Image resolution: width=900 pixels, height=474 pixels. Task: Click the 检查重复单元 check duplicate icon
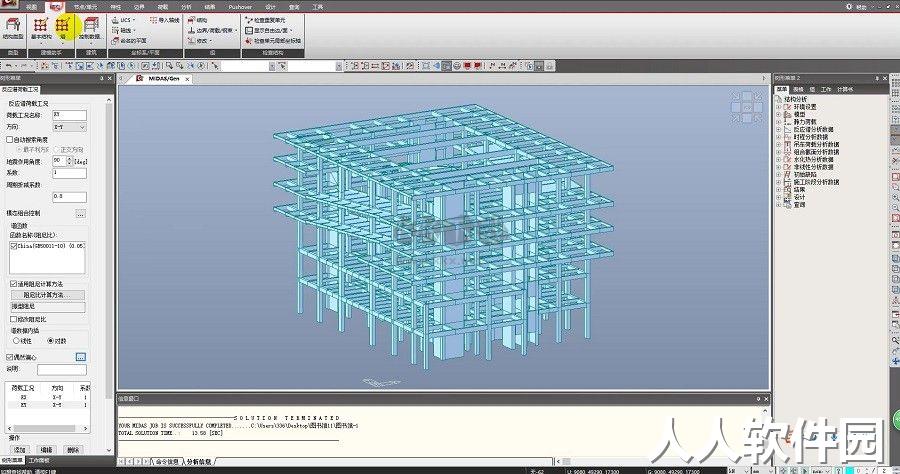[249, 20]
